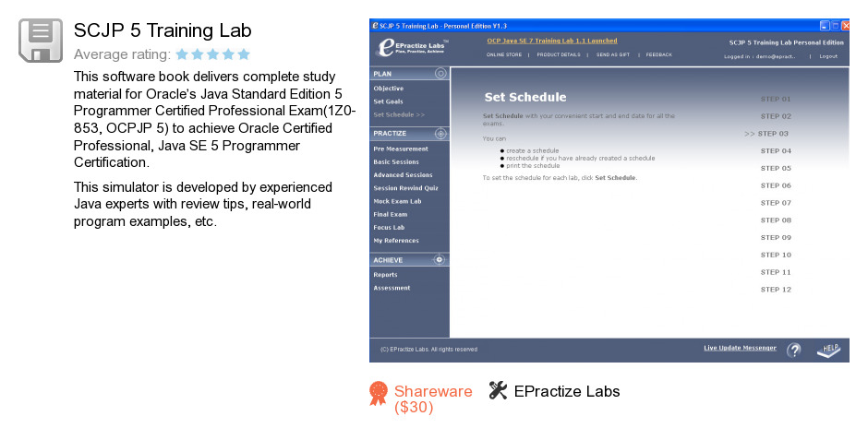This screenshot has width=868, height=440.
Task: Click the ACHIEVE section target icon
Action: (439, 259)
